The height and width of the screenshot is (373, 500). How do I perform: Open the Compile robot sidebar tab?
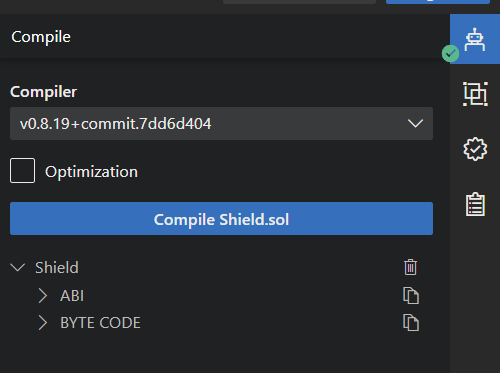tap(475, 39)
